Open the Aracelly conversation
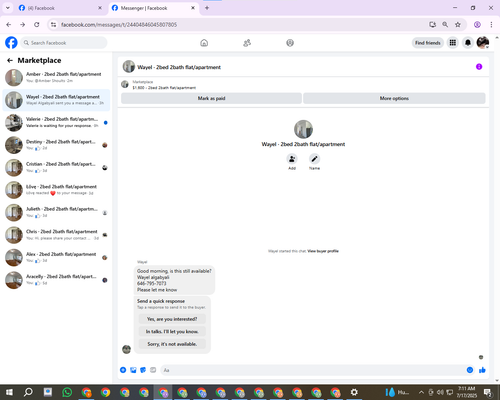The image size is (500, 400). [56, 280]
